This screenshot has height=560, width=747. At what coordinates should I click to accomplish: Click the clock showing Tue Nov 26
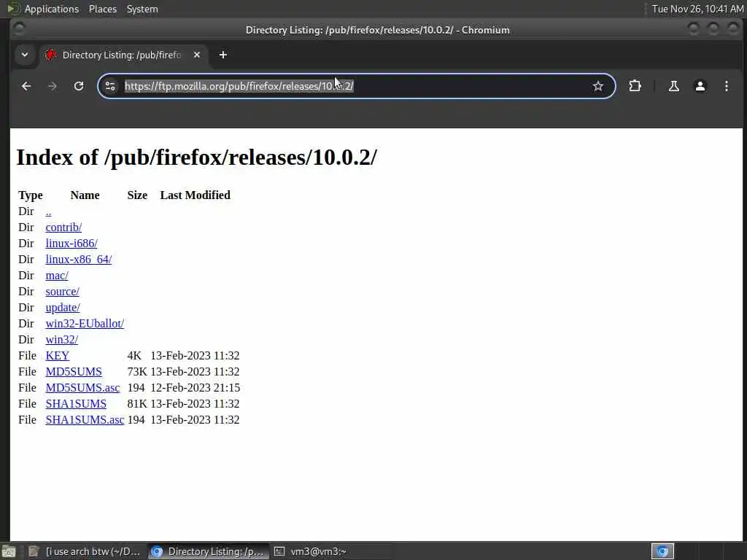697,9
